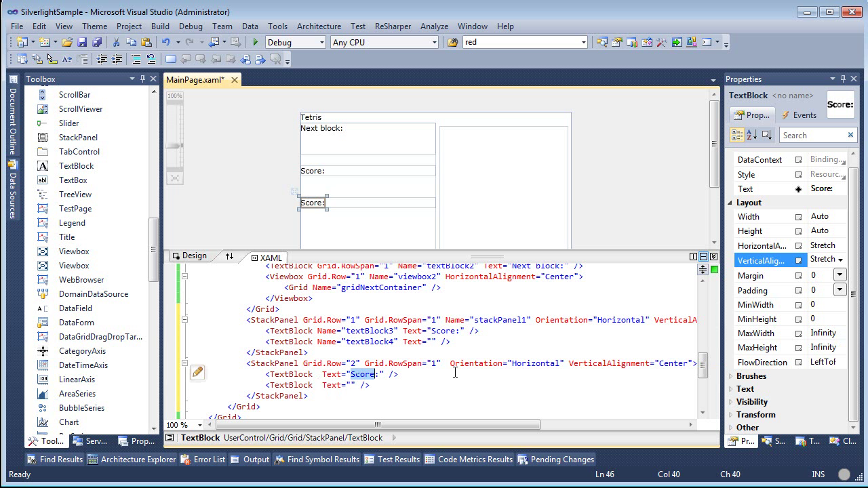Open the Pending Changes window
868x488 pixels.
tap(556, 459)
